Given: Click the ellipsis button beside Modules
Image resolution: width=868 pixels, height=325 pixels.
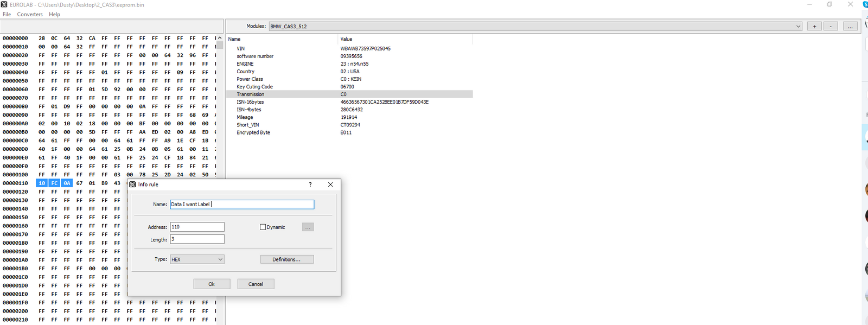Looking at the screenshot, I should click(850, 26).
